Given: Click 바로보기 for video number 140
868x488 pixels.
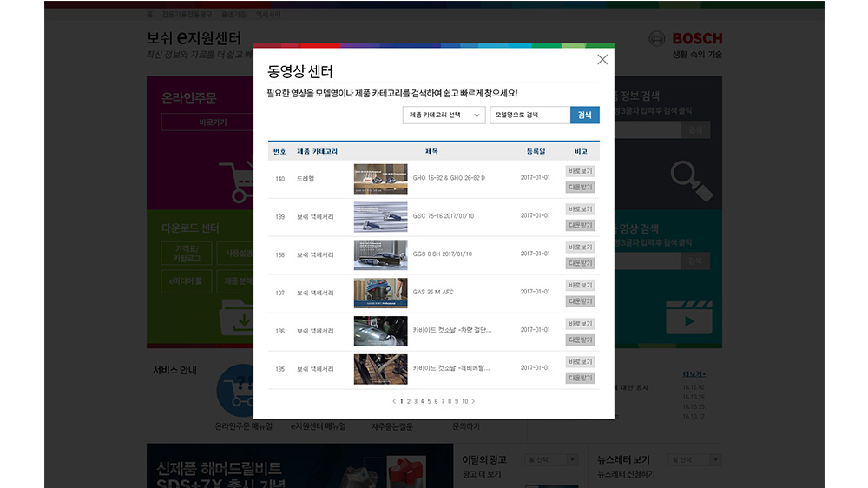Looking at the screenshot, I should tap(580, 171).
